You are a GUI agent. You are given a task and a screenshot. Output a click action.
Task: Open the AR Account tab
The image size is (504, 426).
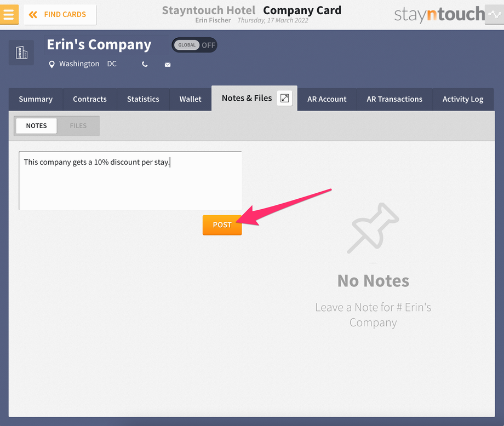click(327, 99)
